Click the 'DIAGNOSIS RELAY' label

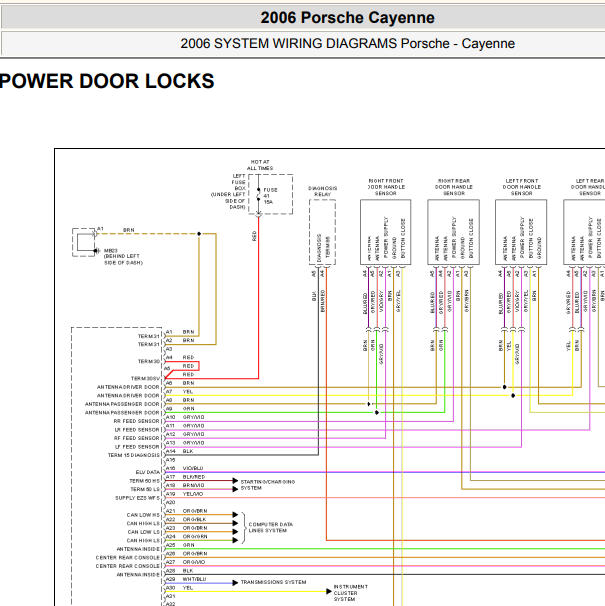coord(322,191)
